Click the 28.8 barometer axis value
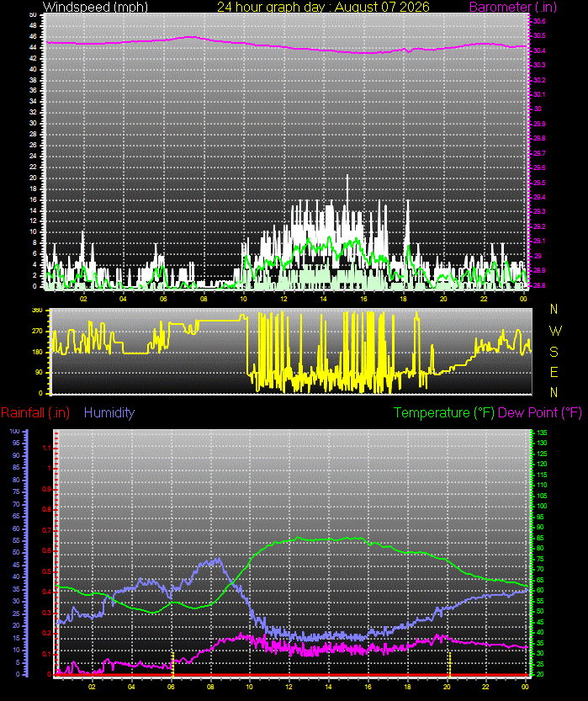Viewport: 588px width, 701px height. [x=539, y=285]
